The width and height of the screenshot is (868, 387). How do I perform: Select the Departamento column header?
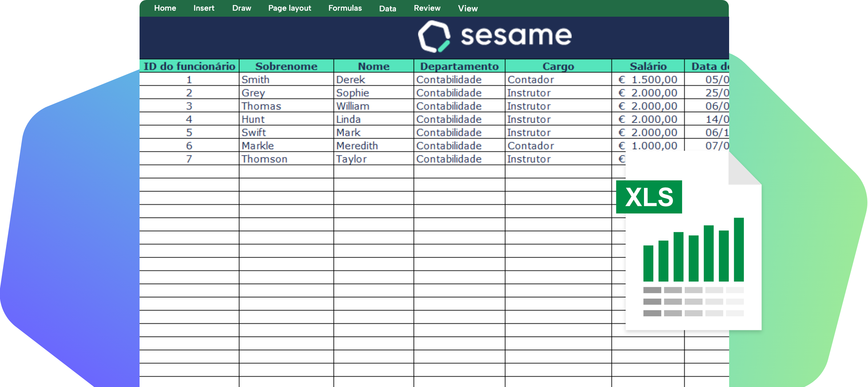(459, 66)
